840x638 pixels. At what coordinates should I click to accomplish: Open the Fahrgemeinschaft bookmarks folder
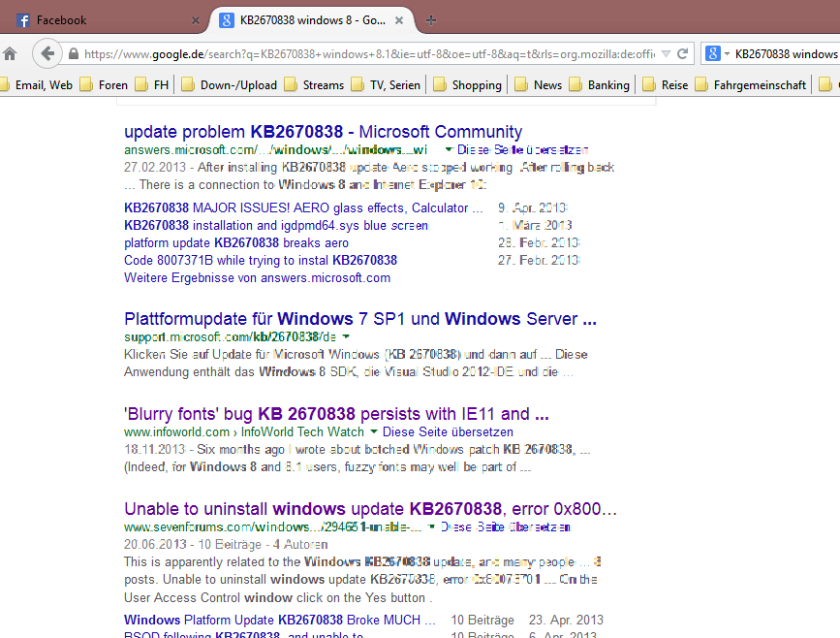coord(751,84)
